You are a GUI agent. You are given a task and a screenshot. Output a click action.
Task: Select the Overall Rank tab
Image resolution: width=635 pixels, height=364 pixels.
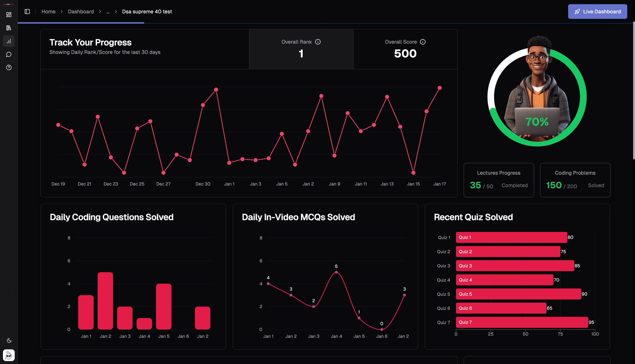[301, 49]
